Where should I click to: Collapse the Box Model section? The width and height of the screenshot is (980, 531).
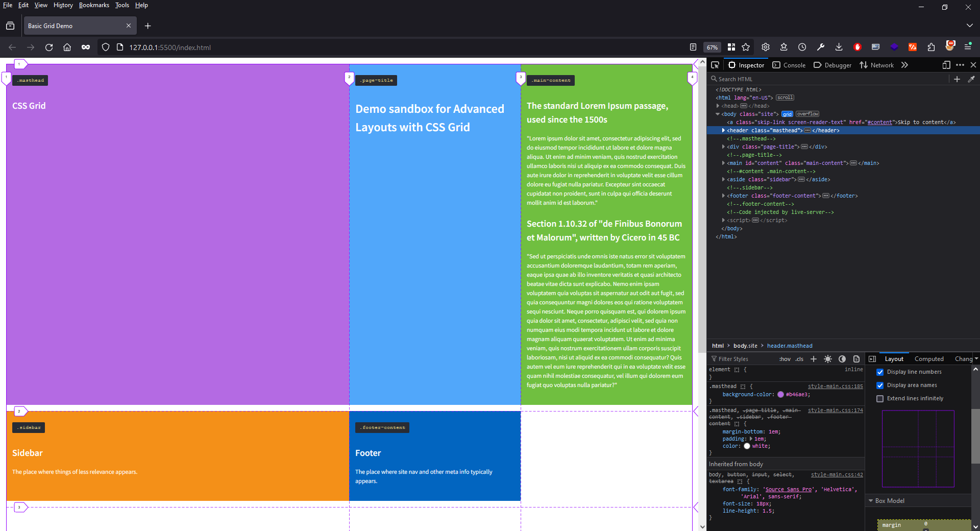[x=871, y=501]
